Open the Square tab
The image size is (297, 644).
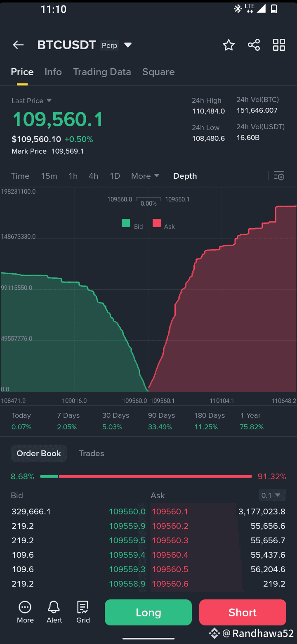(158, 72)
